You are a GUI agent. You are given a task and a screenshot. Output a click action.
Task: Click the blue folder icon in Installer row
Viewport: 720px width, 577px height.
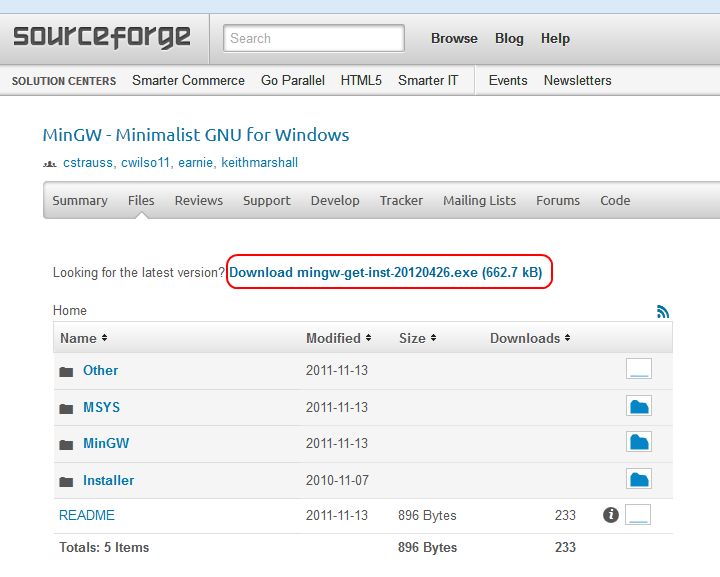point(639,479)
